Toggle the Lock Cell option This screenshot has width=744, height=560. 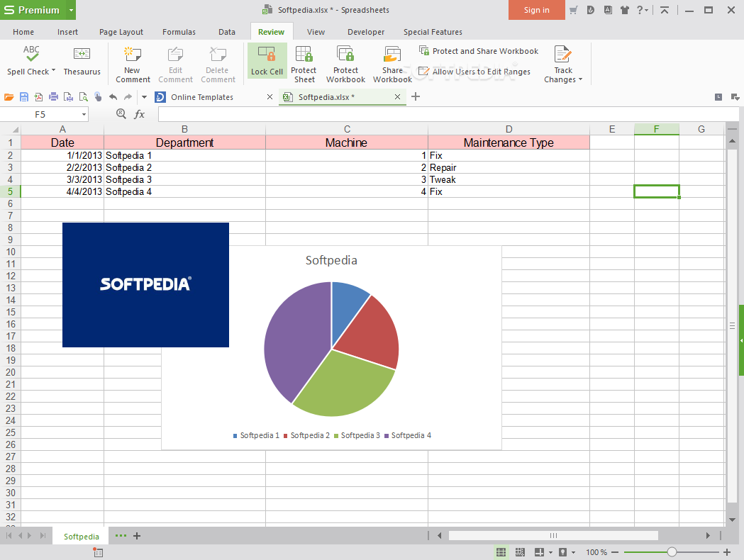[267, 61]
